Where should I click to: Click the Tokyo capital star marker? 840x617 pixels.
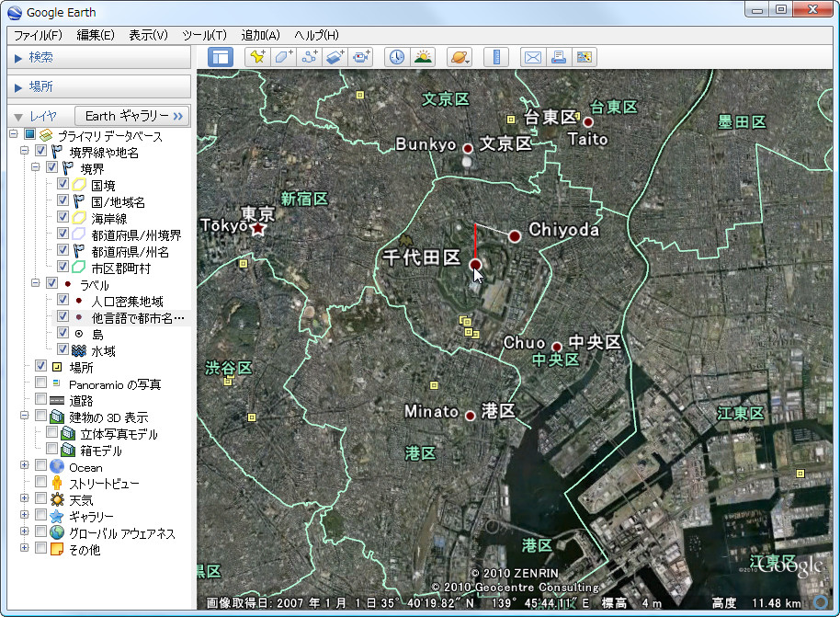click(x=258, y=229)
